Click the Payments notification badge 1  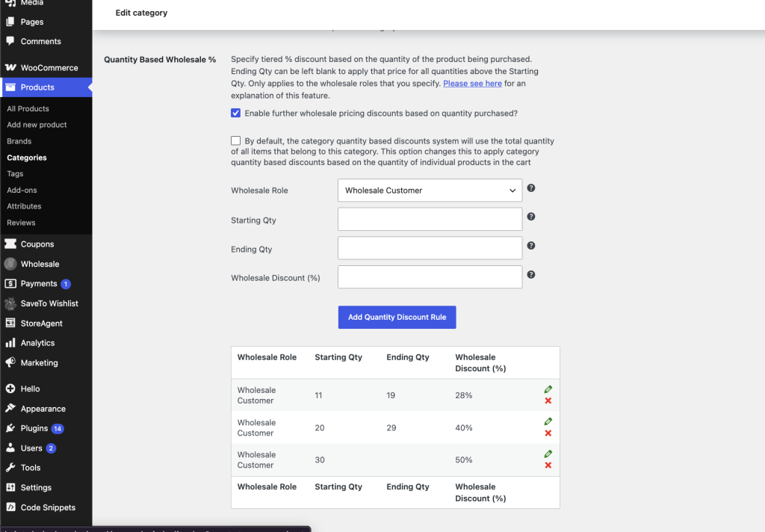click(x=66, y=284)
